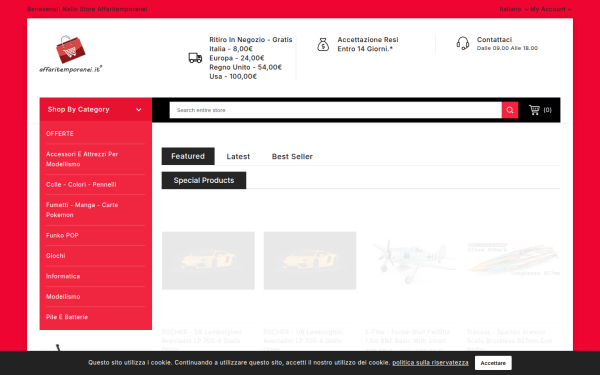Click Ritiro In Negozio - Gratis text
600x375 pixels.
[x=251, y=39]
